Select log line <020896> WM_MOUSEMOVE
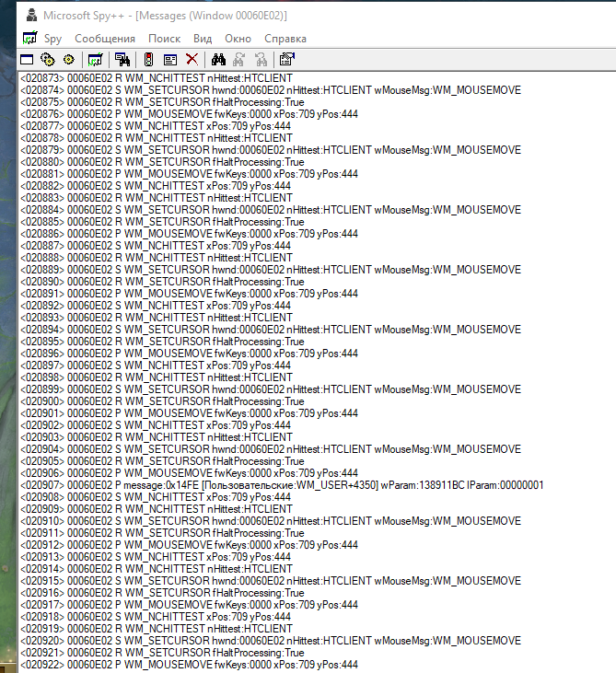 (x=190, y=354)
